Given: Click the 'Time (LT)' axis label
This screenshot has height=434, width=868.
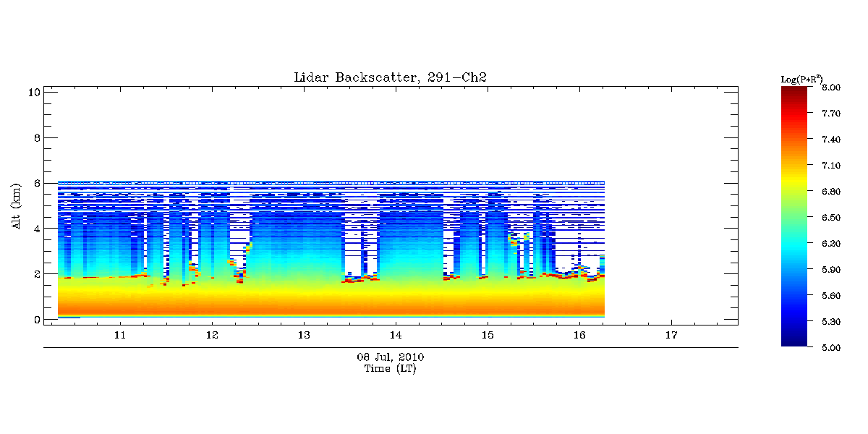Looking at the screenshot, I should click(391, 368).
